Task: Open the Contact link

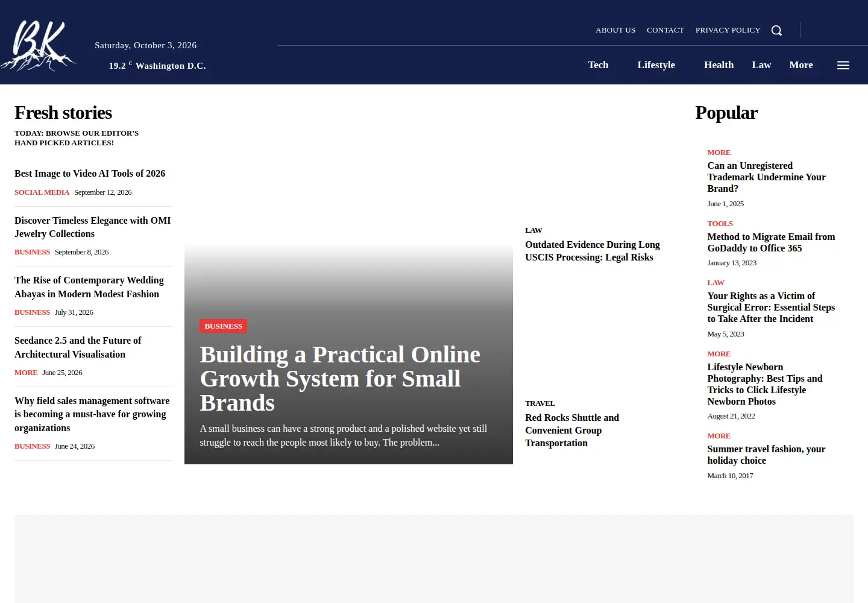Action: point(665,30)
